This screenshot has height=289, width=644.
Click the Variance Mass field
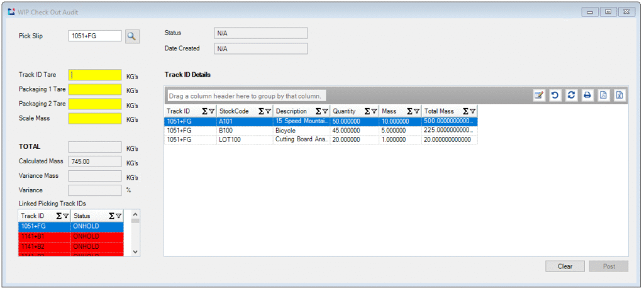point(95,176)
